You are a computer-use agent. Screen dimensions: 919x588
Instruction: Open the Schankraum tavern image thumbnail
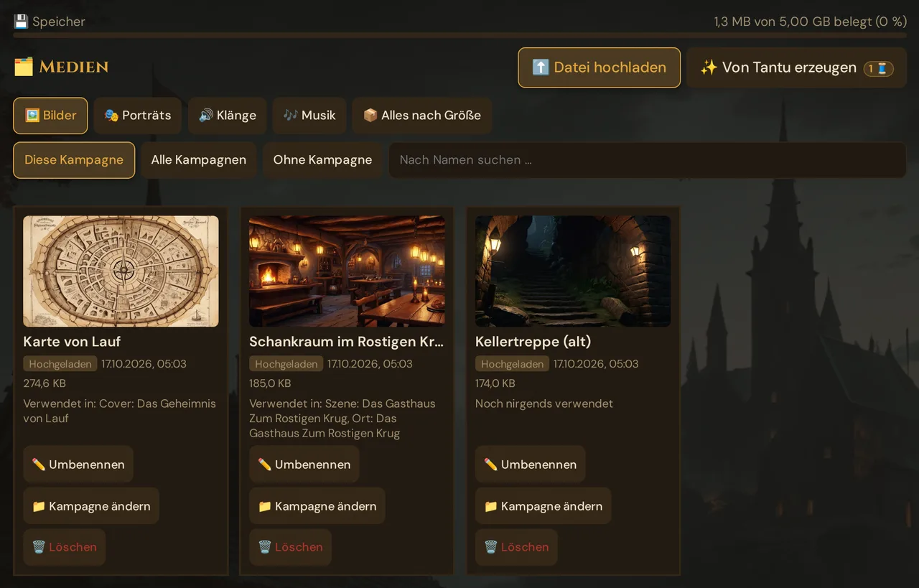[347, 271]
